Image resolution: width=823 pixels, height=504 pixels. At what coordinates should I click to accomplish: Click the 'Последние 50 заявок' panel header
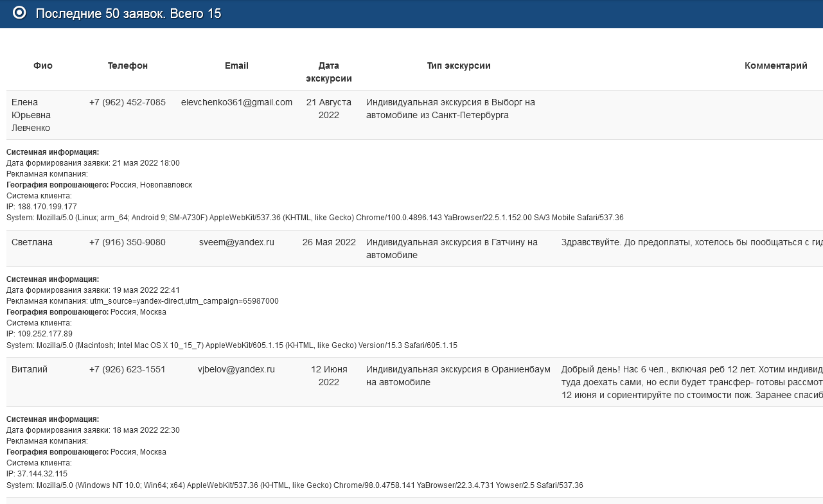tap(128, 13)
